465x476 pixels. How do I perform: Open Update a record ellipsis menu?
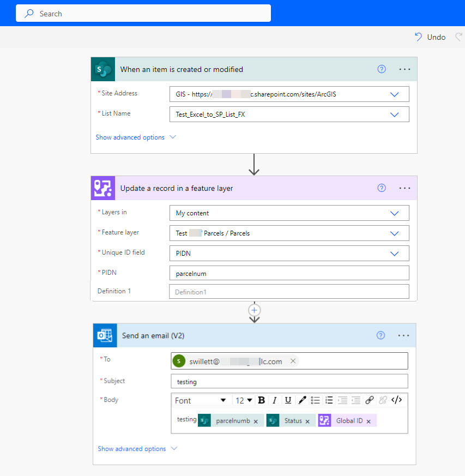[x=404, y=188]
